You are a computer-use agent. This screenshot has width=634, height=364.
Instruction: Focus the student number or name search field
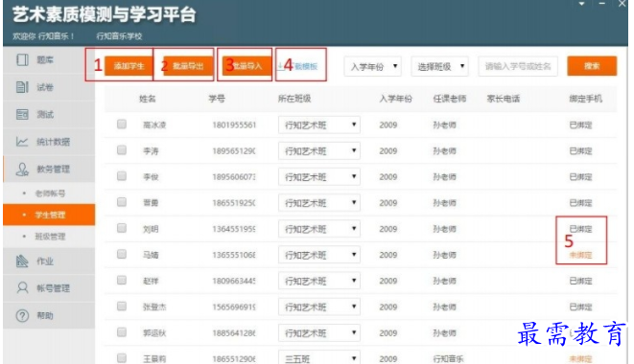pyautogui.click(x=518, y=66)
